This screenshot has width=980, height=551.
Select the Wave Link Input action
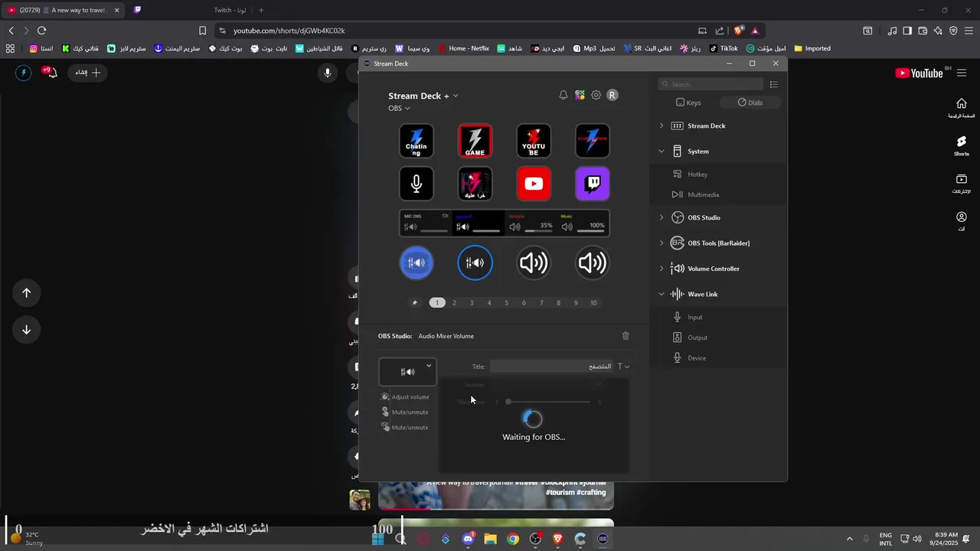(718, 317)
